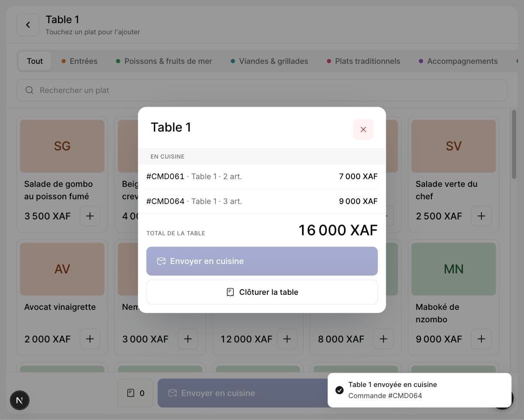Add Maboké de nzombo with plus
Screen dimensions: 524x420
click(482, 339)
